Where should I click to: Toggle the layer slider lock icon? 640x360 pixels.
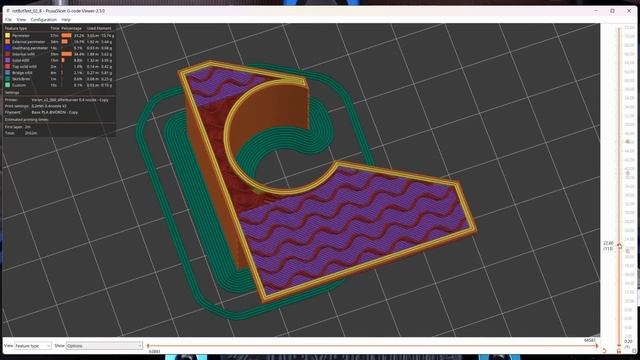pyautogui.click(x=619, y=351)
